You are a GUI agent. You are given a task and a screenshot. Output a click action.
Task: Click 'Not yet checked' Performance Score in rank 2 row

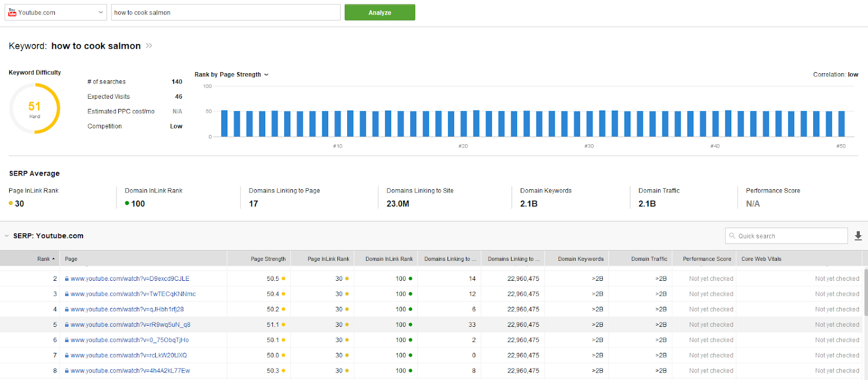click(x=711, y=279)
